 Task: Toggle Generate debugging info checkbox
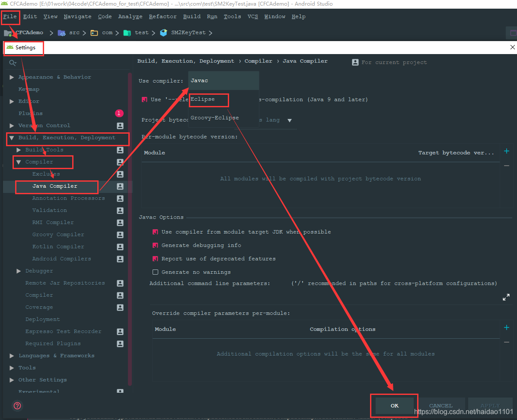point(155,245)
